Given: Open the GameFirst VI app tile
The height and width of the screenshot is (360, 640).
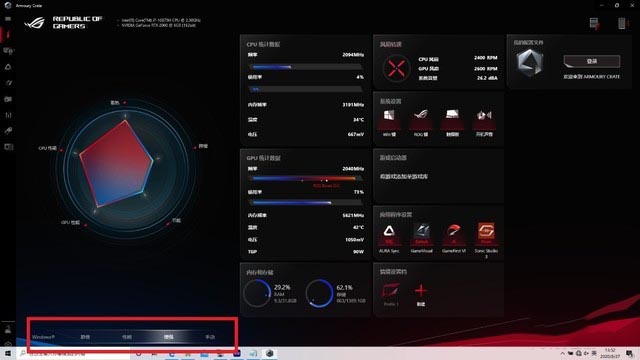Looking at the screenshot, I should click(453, 238).
